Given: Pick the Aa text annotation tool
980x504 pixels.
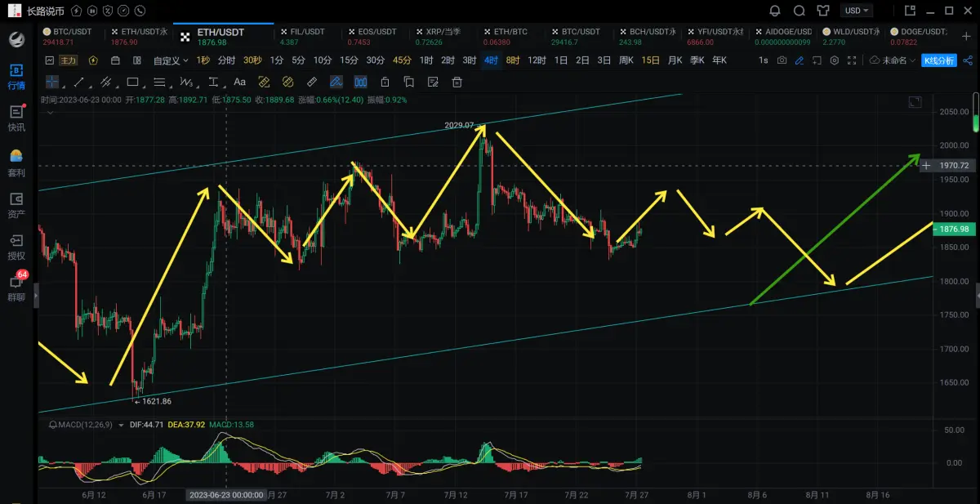Looking at the screenshot, I should pos(239,82).
